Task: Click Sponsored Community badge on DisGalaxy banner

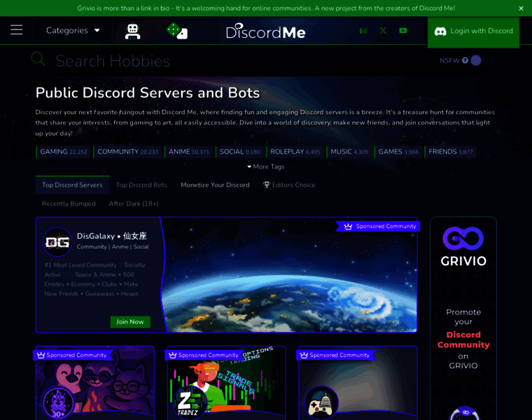Action: pos(379,226)
